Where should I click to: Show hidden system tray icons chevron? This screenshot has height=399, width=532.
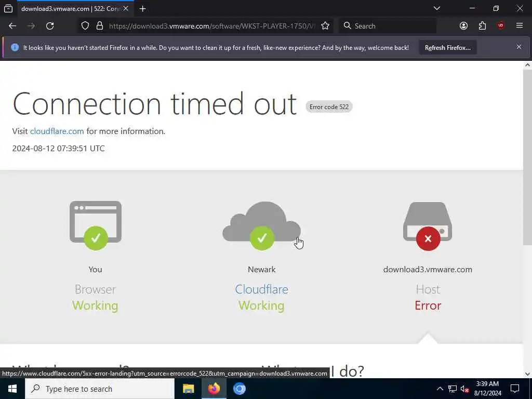click(440, 389)
